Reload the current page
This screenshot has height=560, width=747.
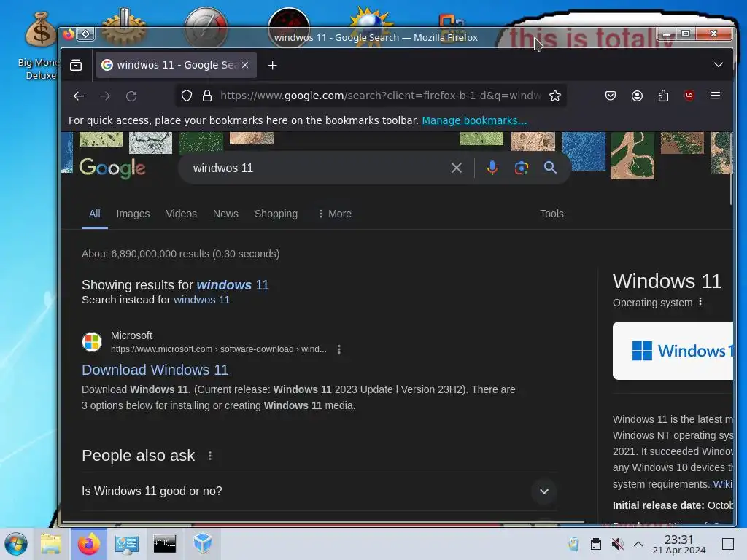[131, 96]
